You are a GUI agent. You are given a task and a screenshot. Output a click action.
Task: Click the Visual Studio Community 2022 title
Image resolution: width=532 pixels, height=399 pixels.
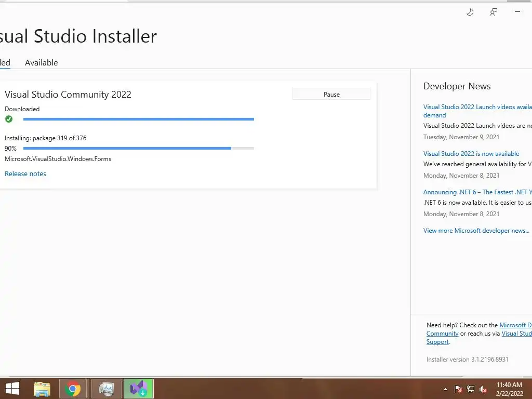coord(68,95)
